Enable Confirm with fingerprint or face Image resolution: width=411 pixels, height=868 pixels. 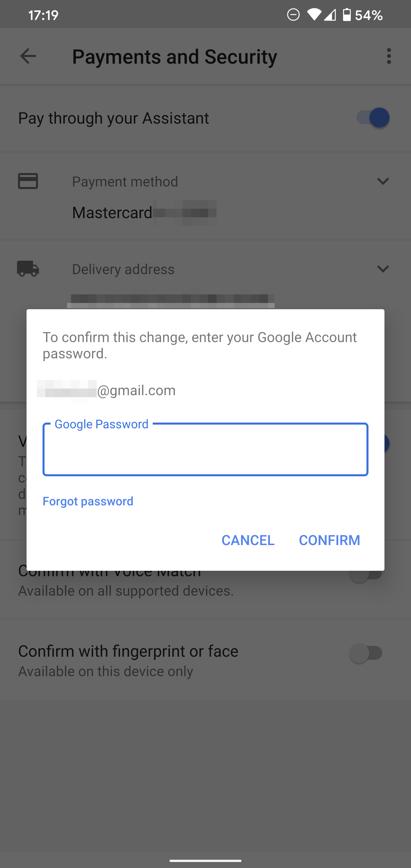pos(366,653)
